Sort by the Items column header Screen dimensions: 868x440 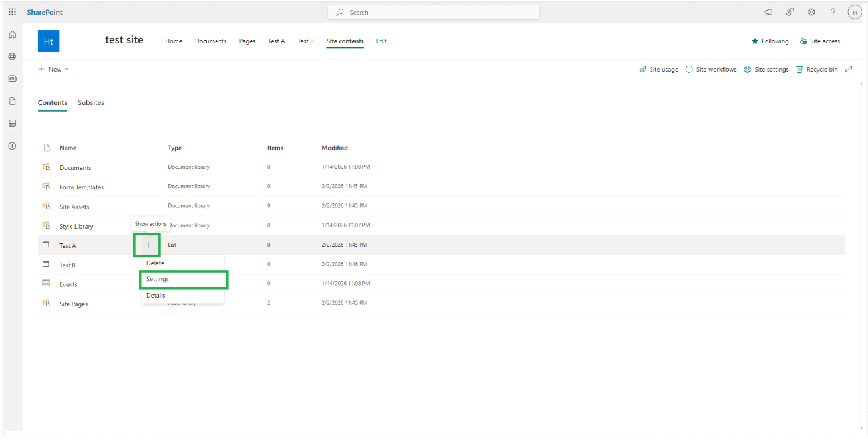click(x=275, y=148)
